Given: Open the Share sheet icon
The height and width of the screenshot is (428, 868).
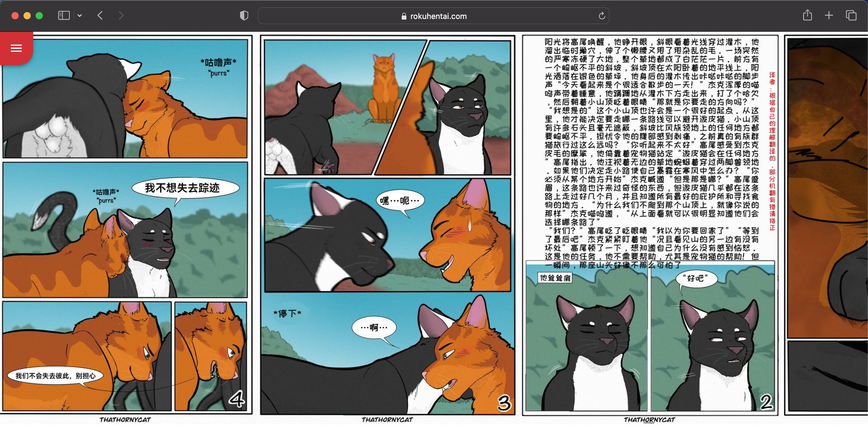Looking at the screenshot, I should (807, 15).
